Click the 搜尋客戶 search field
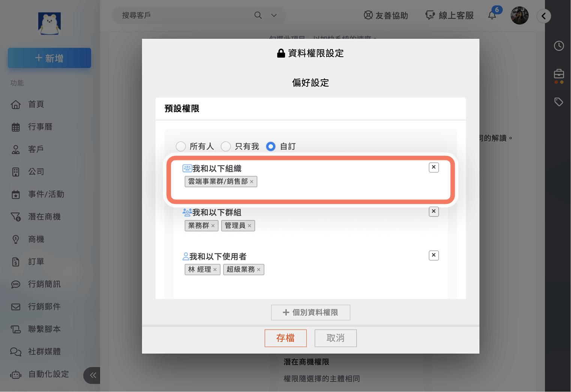Viewport: 571px width, 392px height. coord(184,15)
